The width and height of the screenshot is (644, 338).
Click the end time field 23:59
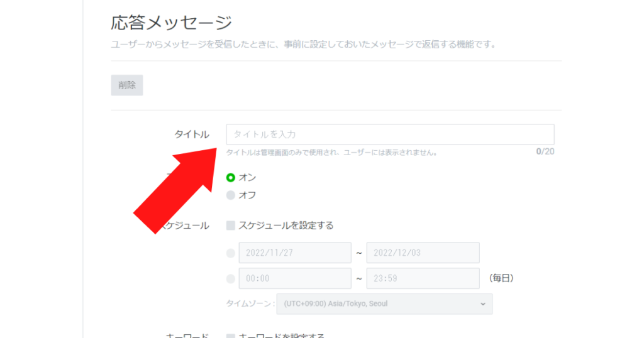[423, 278]
